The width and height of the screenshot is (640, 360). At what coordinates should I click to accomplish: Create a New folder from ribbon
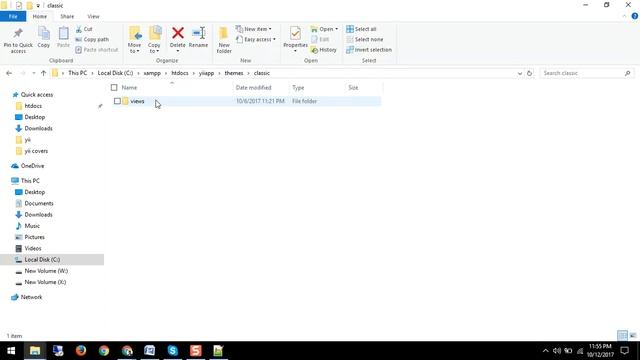coord(224,40)
